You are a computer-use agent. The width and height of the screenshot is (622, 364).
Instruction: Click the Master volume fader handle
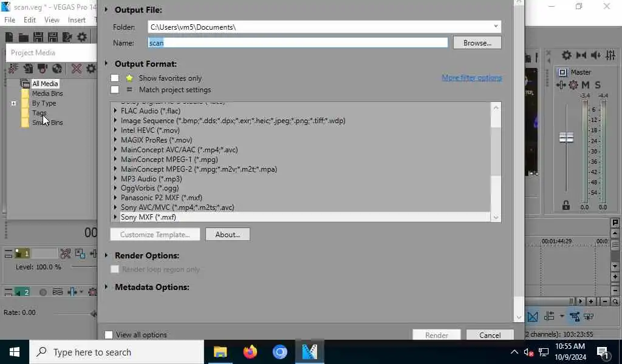point(566,138)
